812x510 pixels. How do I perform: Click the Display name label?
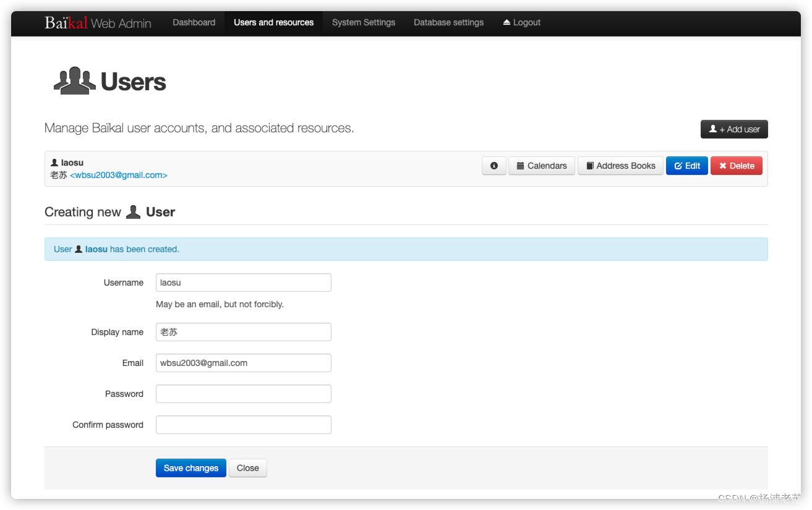click(x=117, y=332)
